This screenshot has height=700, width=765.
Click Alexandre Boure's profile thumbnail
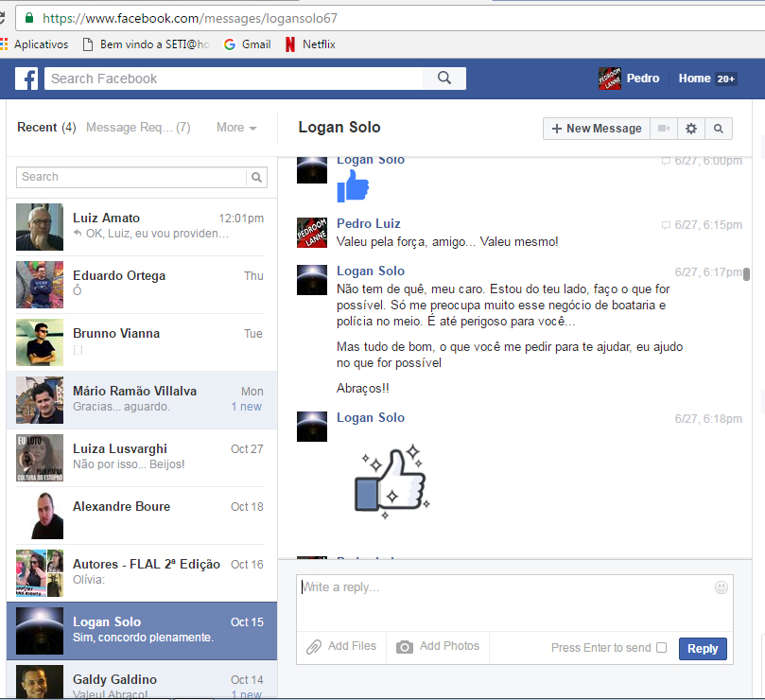click(x=40, y=515)
